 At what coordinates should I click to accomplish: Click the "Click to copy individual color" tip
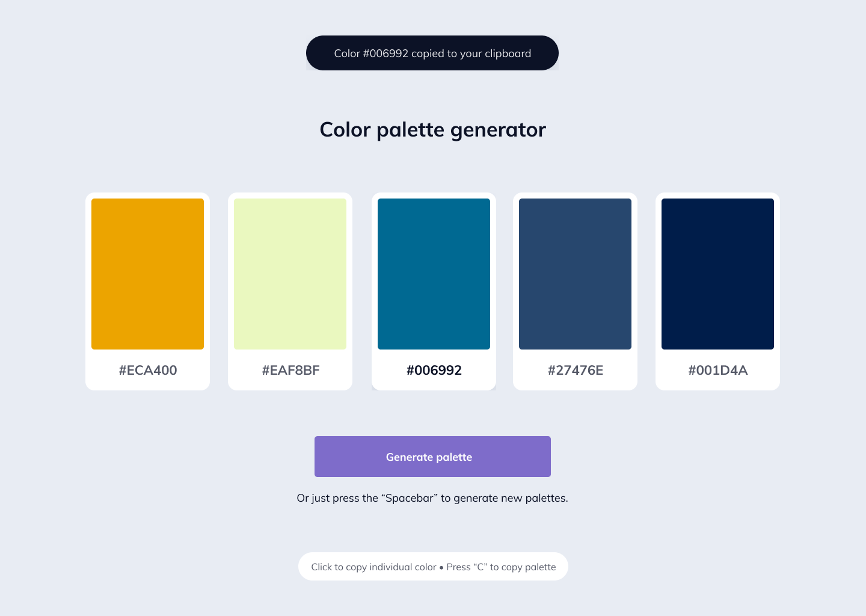373,567
